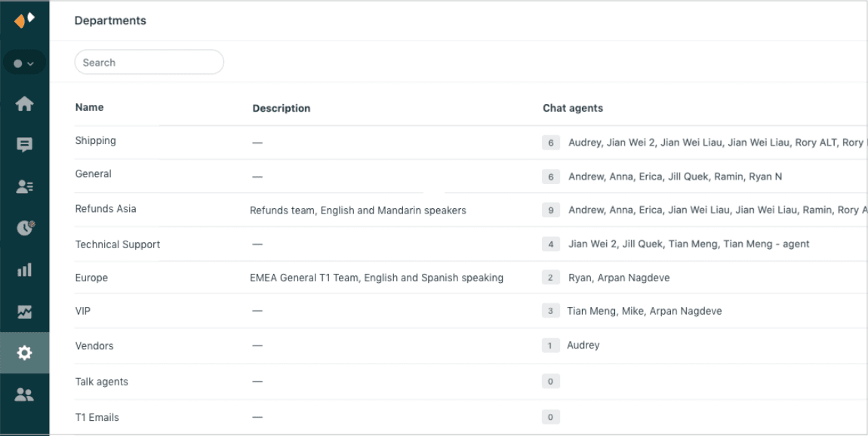Screen dimensions: 868x436
Task: Open the Europe department entry
Action: pos(91,278)
